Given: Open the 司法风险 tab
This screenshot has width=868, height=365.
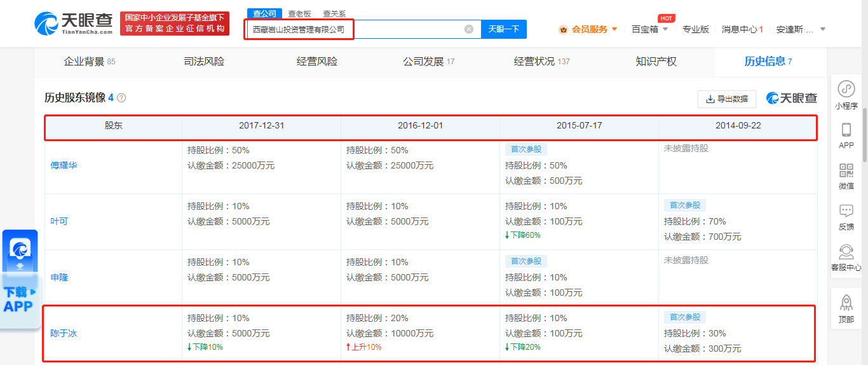Looking at the screenshot, I should coord(204,62).
